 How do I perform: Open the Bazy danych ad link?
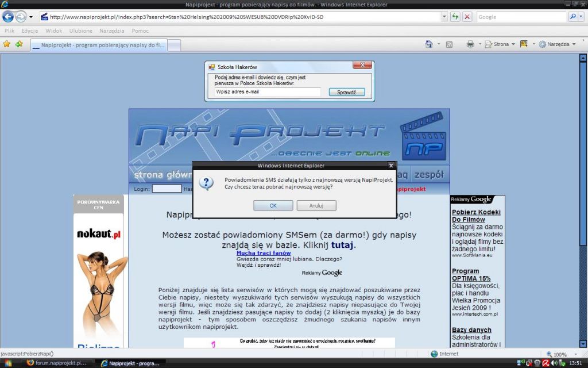(x=471, y=330)
